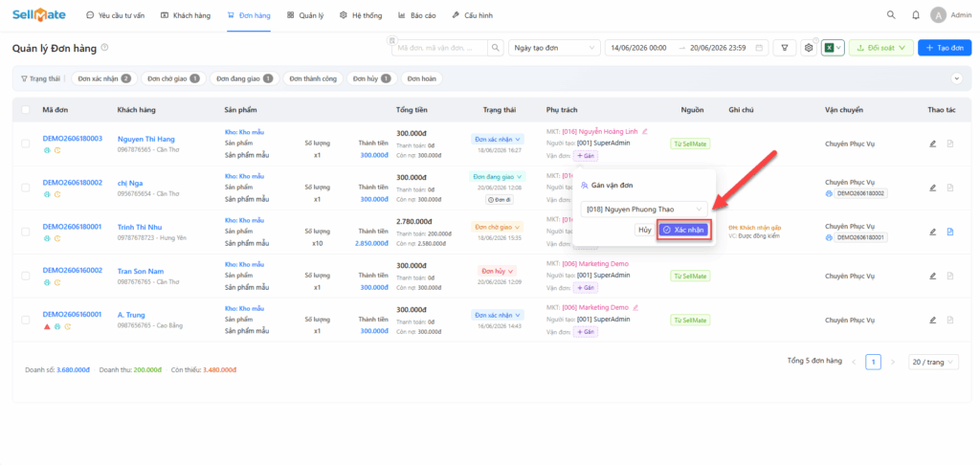Click the orange history icon under DEMO2606180002
The width and height of the screenshot is (980, 465).
click(57, 194)
